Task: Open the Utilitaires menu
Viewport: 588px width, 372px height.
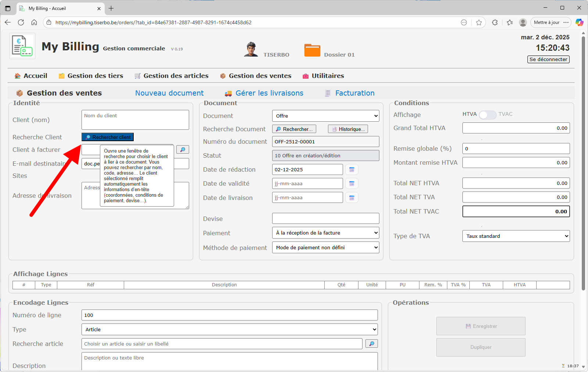Action: click(x=328, y=76)
